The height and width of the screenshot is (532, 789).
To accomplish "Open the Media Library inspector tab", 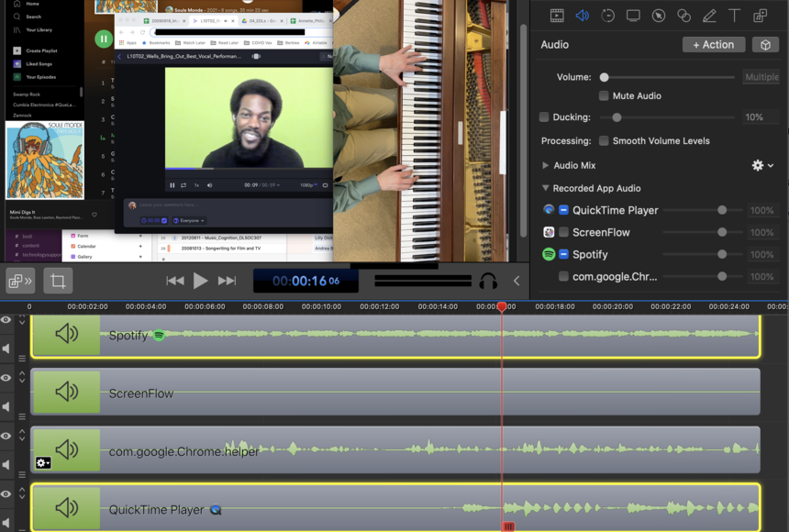I will pos(760,16).
